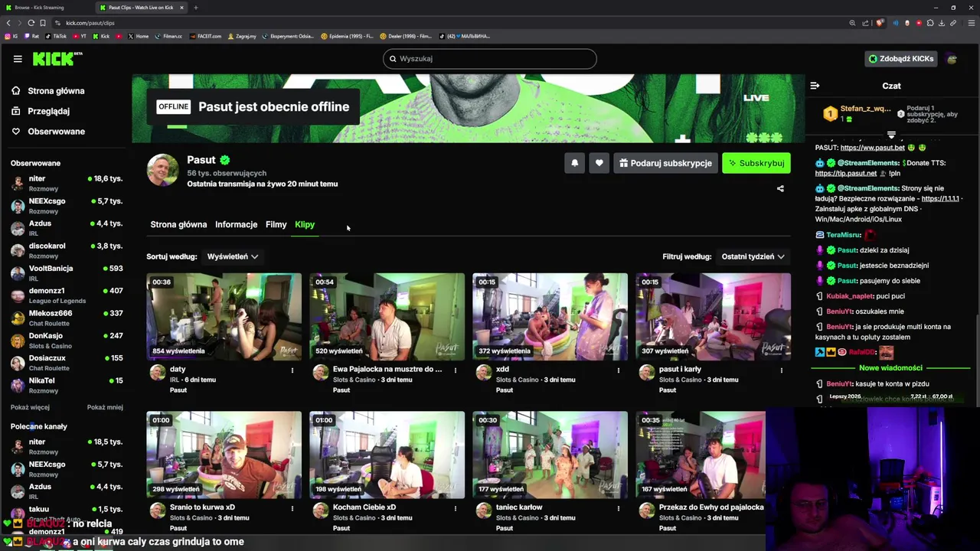980x551 pixels.
Task: Click the 'Podaruj subskrypcje' button
Action: pyautogui.click(x=665, y=163)
